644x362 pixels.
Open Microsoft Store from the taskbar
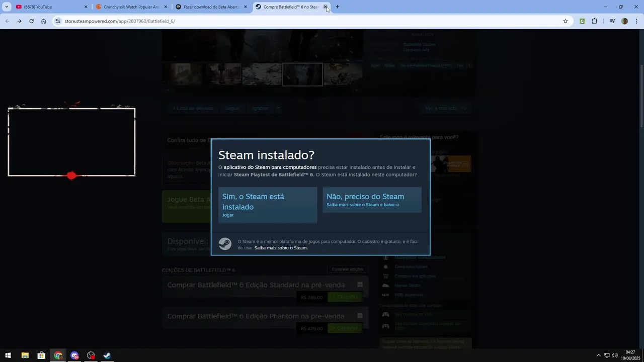click(x=41, y=355)
